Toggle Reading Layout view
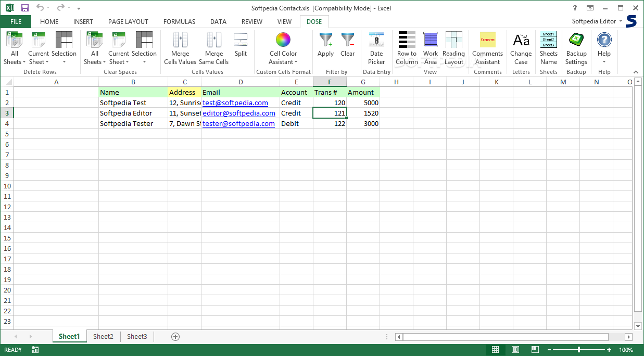The height and width of the screenshot is (356, 644). (x=453, y=48)
